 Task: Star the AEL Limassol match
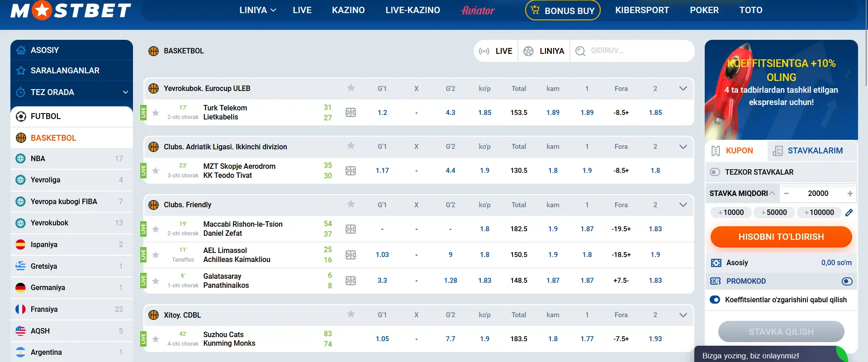click(156, 255)
